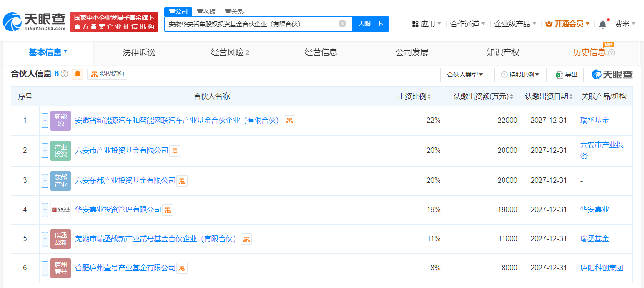Switch to 查老板 search tab

[x=206, y=11]
